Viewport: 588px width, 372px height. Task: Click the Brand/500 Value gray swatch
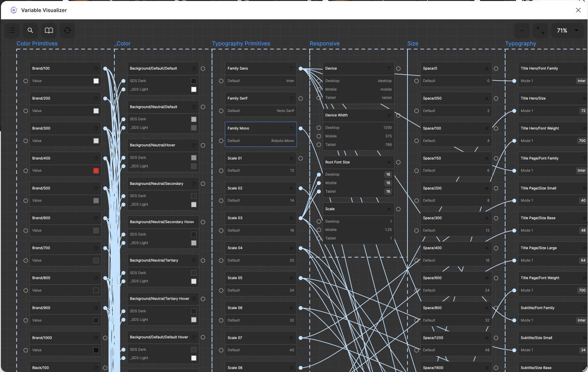coord(96,201)
